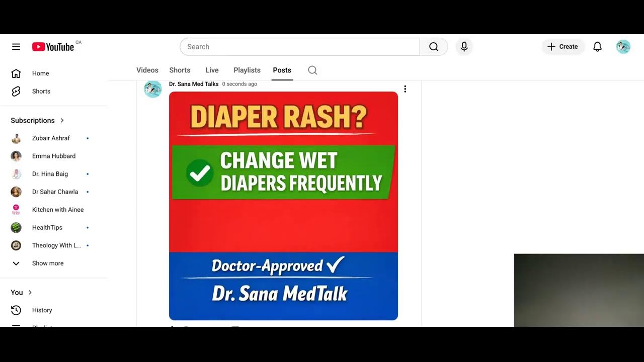Click HealthTips channel avatar
Image resolution: width=644 pixels, height=362 pixels.
[x=16, y=227]
